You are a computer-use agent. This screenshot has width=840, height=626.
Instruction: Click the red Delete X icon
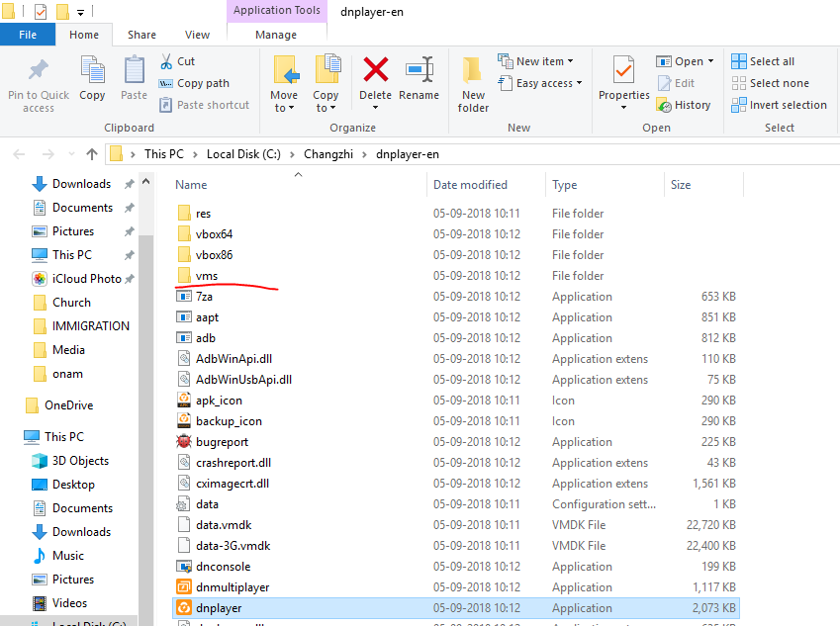(376, 69)
